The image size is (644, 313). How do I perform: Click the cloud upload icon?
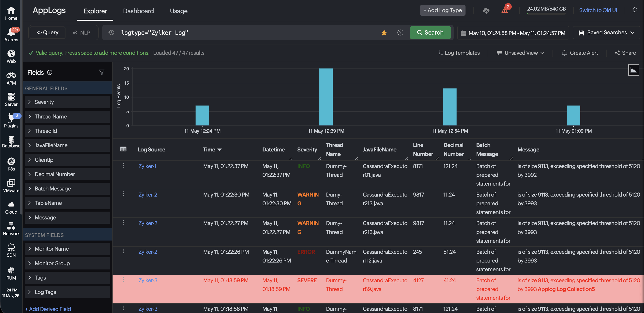coord(486,11)
